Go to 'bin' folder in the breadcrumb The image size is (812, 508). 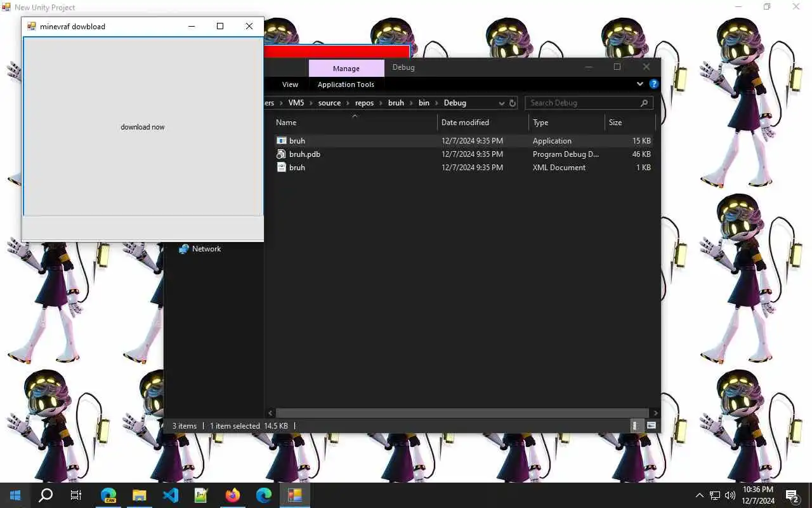pyautogui.click(x=424, y=103)
